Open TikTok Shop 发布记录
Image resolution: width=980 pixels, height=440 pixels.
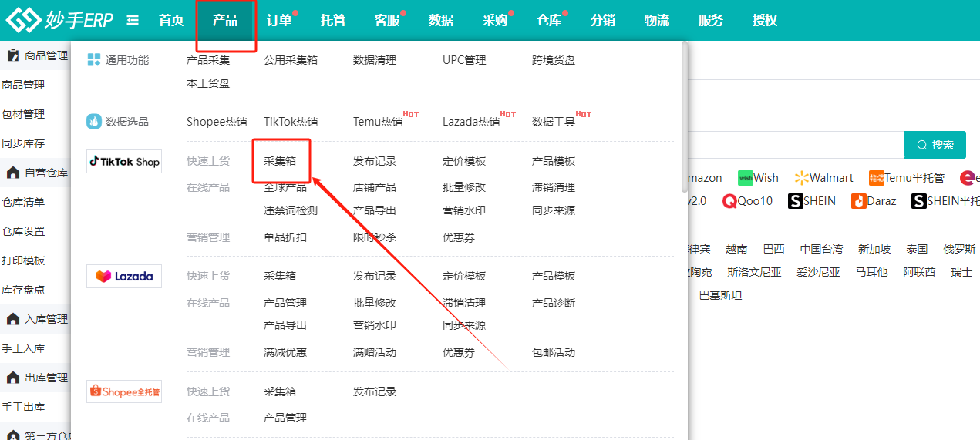pos(375,161)
